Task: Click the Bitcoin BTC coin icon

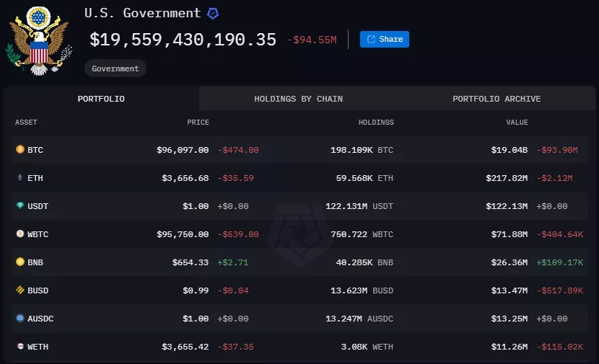Action: pyautogui.click(x=19, y=150)
